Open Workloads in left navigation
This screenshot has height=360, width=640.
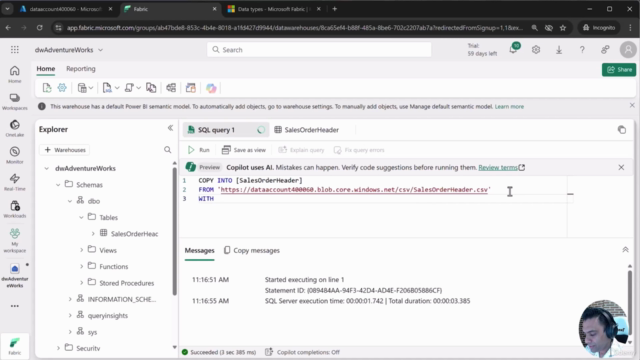point(15,209)
